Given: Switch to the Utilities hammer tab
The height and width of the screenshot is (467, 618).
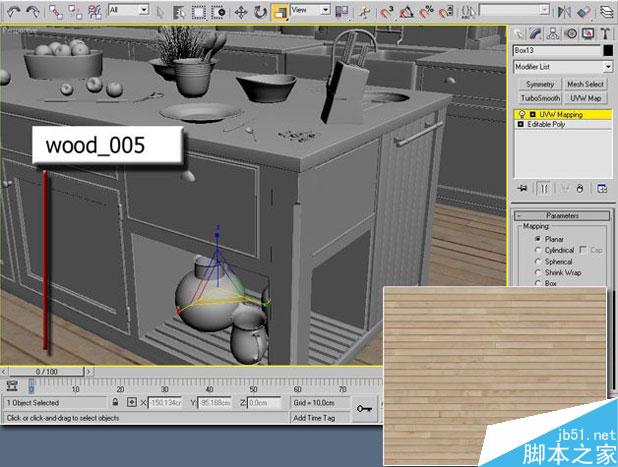Looking at the screenshot, I should pos(605,33).
